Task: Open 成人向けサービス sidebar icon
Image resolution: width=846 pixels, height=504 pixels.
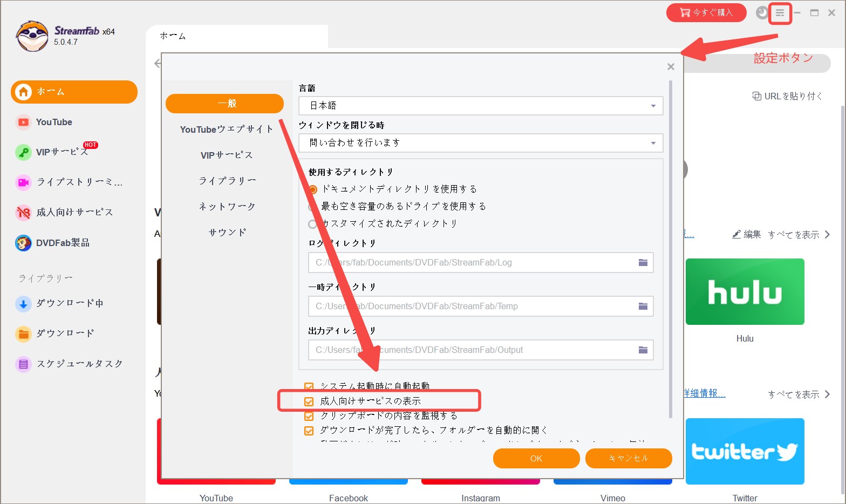Action: [23, 213]
